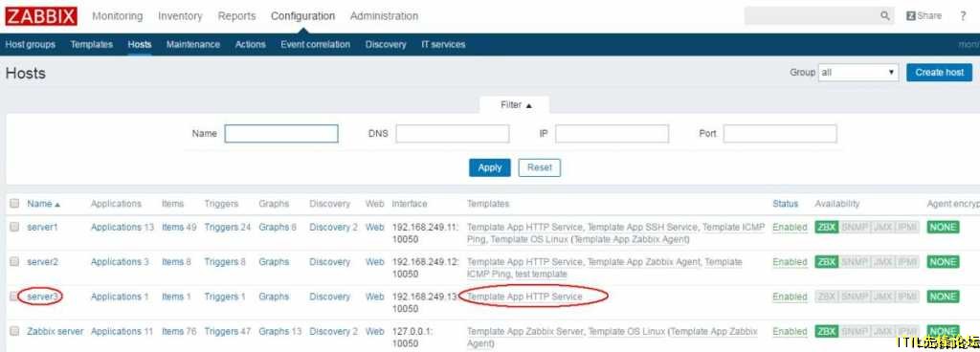Open the server1 host link
The height and width of the screenshot is (352, 980).
(42, 228)
